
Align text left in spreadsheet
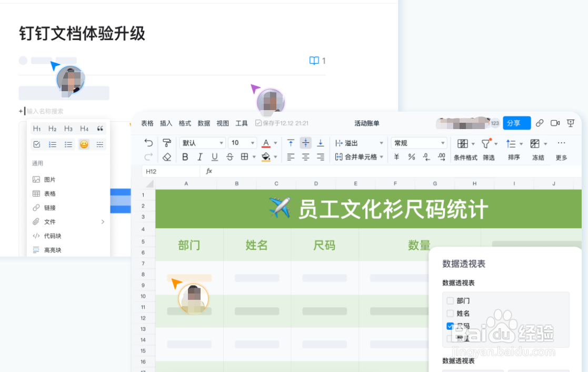click(x=291, y=158)
